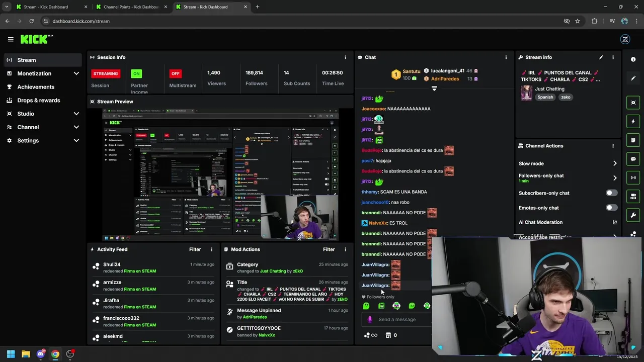Open Chrome tab search dropdown

pyautogui.click(x=6, y=7)
